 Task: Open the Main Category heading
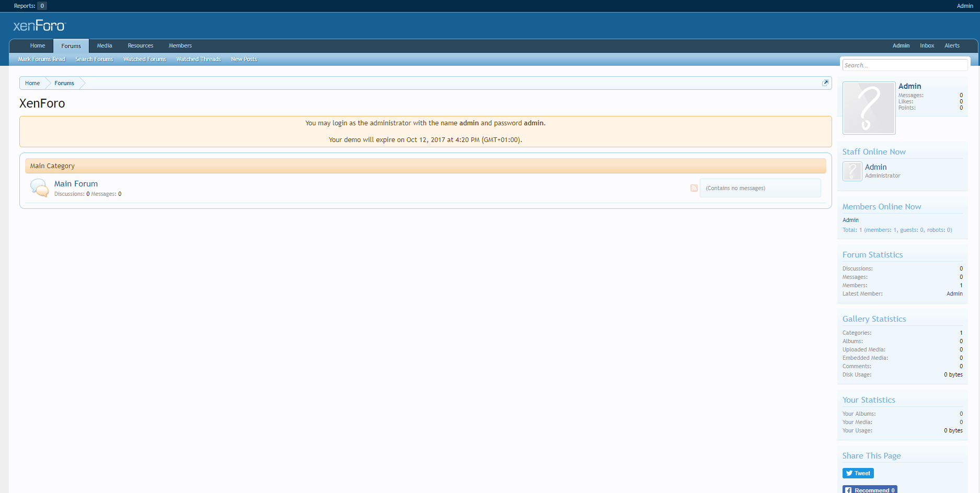pos(52,166)
